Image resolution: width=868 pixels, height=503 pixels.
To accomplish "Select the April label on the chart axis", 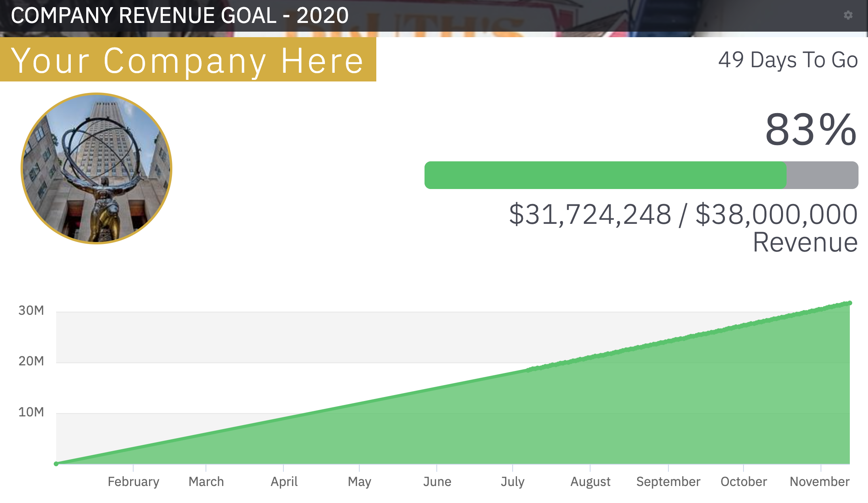I will 284,482.
